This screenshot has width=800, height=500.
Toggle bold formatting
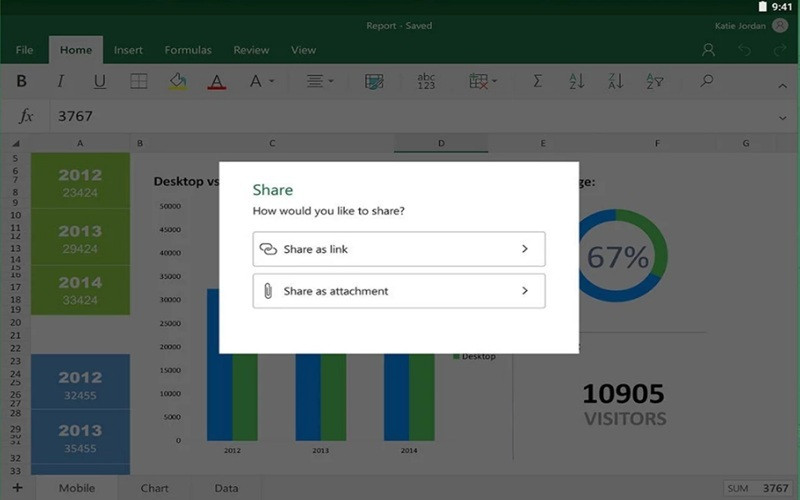point(22,81)
